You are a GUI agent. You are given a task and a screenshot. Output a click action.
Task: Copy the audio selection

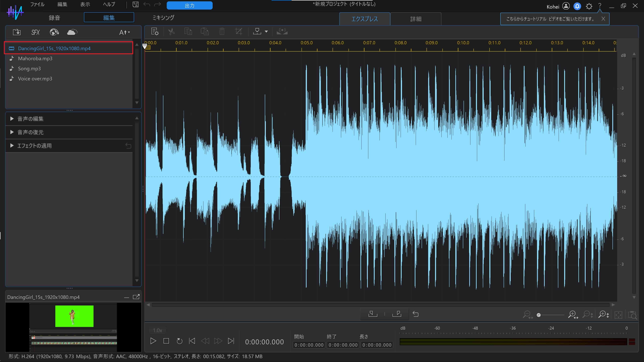coord(188,31)
